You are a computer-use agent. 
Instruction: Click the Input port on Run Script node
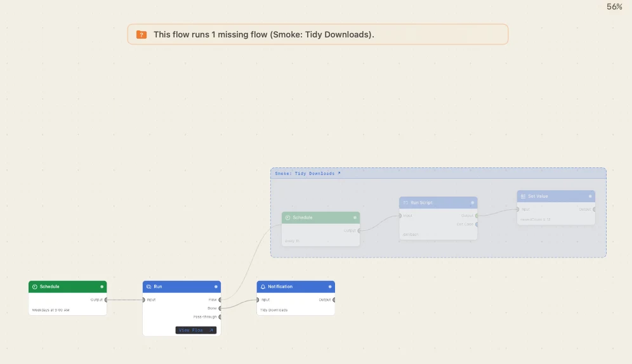(x=400, y=216)
